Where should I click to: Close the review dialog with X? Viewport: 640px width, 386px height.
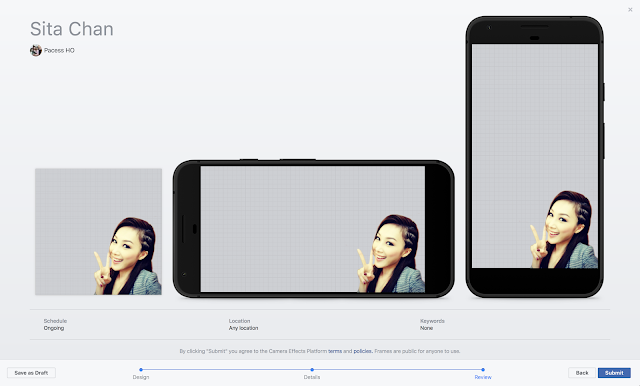coord(630,9)
